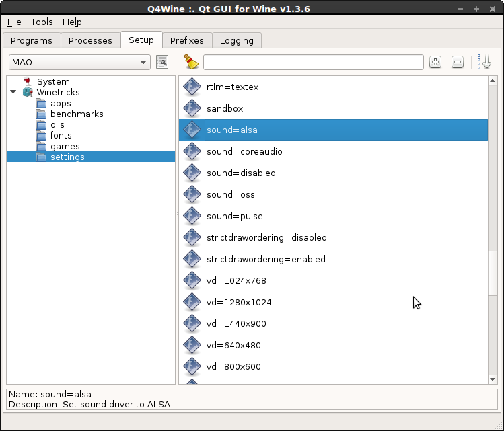Click the icon beside sound=pulse

tap(192, 216)
